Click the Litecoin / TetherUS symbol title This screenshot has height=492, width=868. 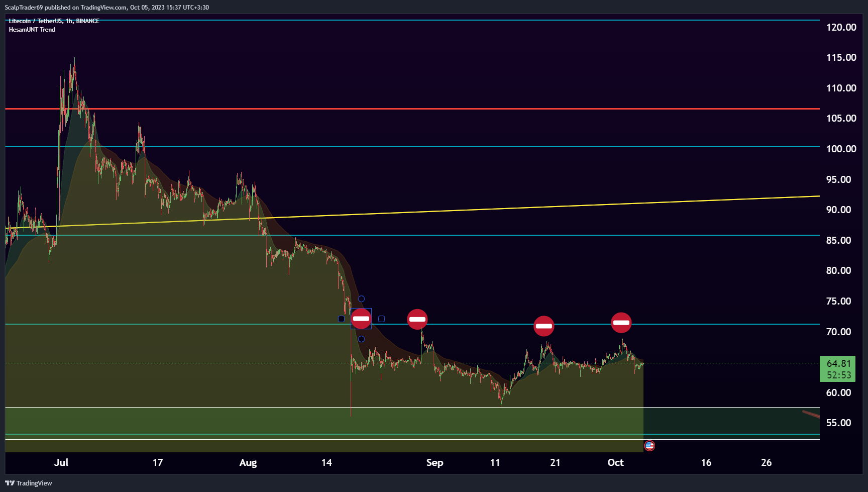(x=54, y=21)
